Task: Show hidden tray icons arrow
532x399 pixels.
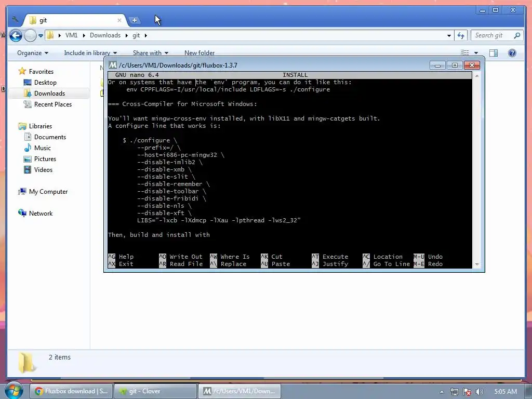Action: [x=442, y=392]
